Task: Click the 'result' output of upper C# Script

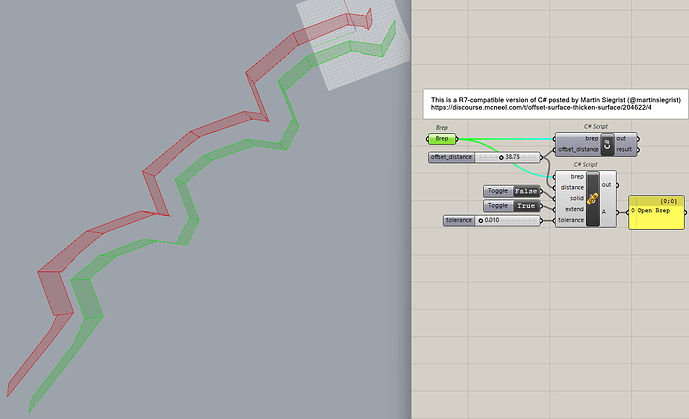Action: tap(624, 150)
